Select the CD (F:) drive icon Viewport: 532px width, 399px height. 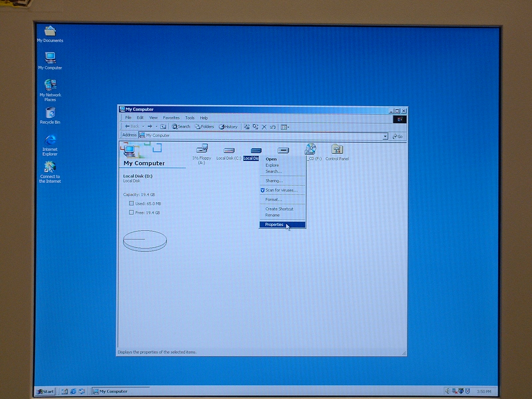(311, 150)
